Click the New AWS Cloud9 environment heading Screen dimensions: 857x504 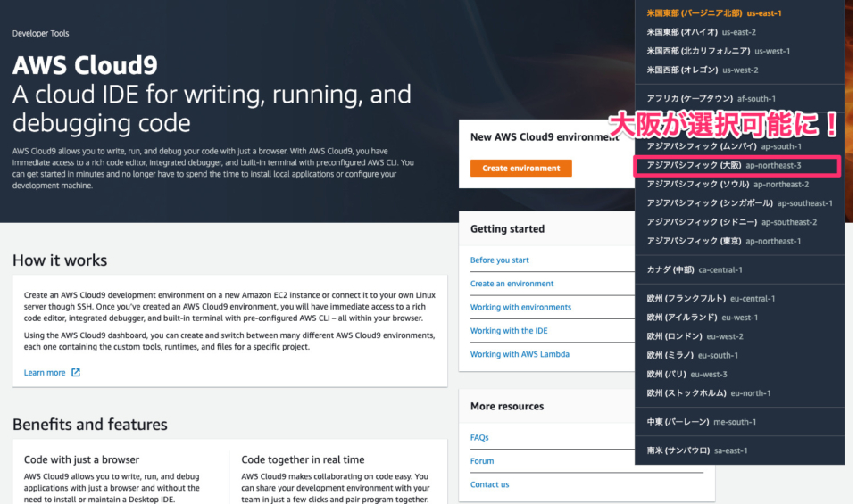545,137
